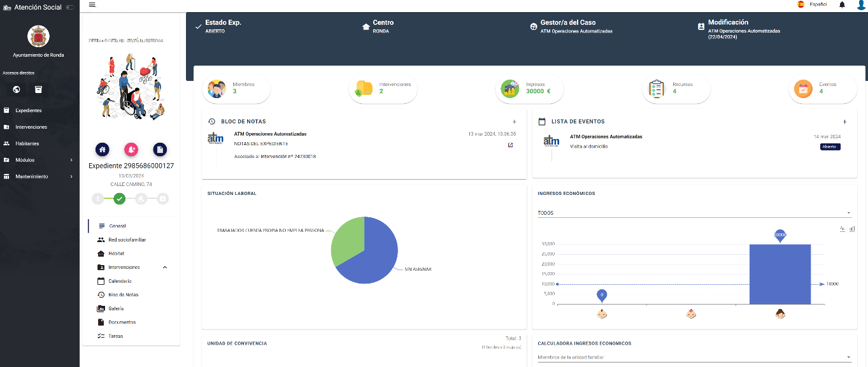Click the globe shortcut icon in sidebar

(17, 90)
